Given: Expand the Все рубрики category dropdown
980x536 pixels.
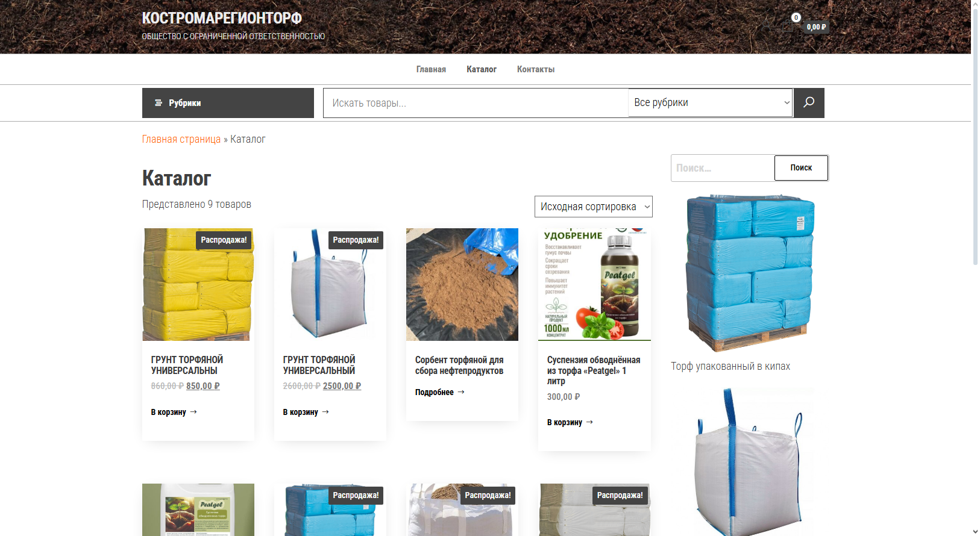Looking at the screenshot, I should tap(711, 102).
